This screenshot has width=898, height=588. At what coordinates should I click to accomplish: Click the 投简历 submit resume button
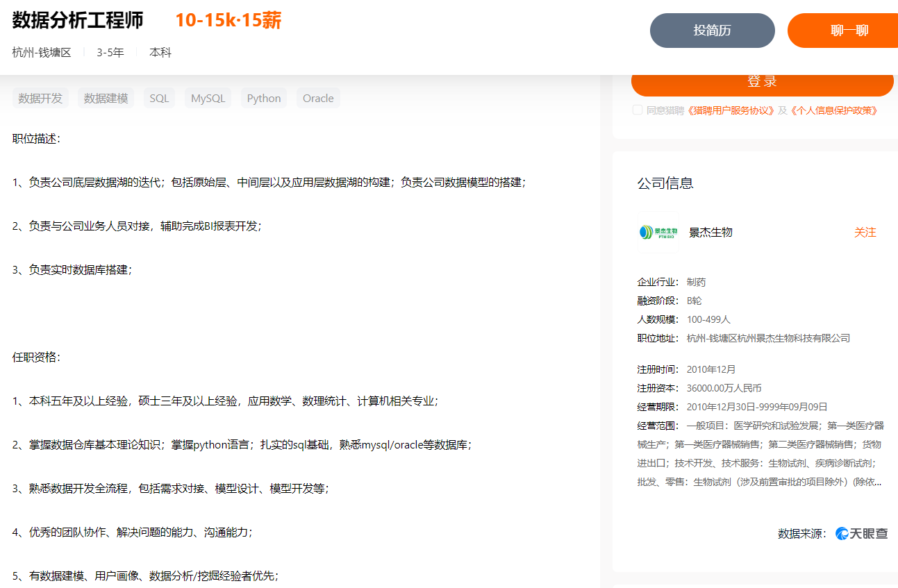(712, 31)
